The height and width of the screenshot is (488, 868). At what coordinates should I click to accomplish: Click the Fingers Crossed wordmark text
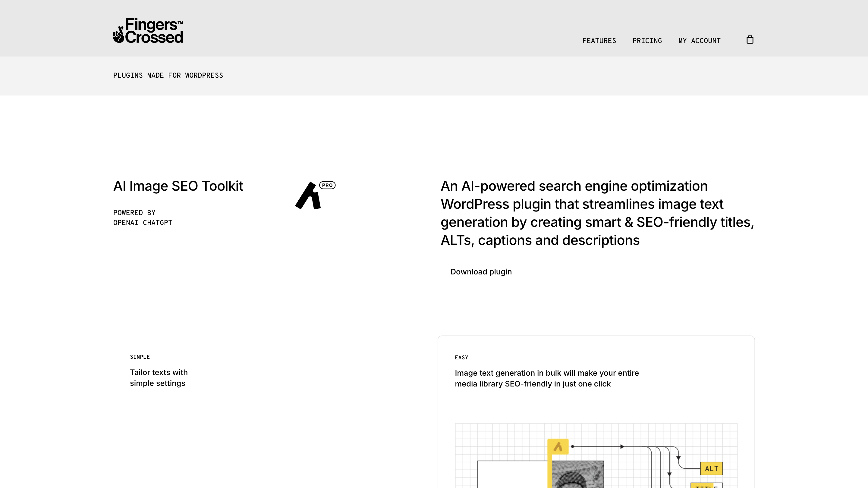click(154, 31)
